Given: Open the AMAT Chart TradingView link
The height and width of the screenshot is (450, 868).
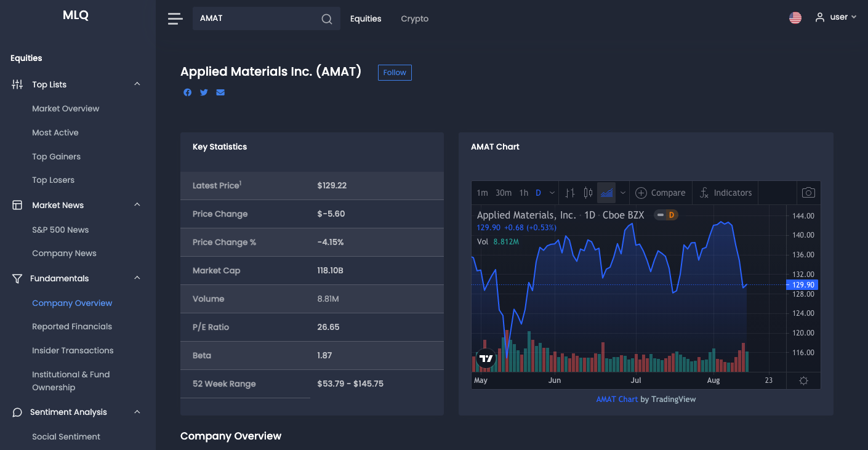Looking at the screenshot, I should coord(617,399).
